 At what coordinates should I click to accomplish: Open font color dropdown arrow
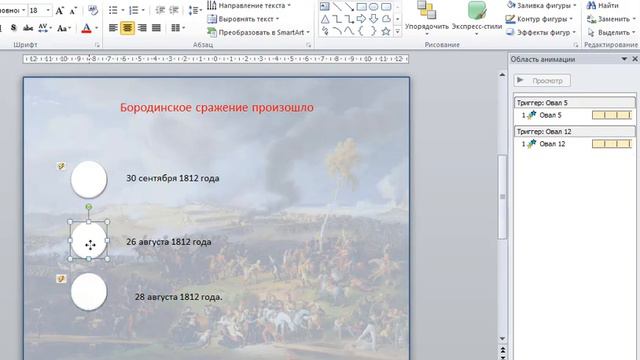tap(97, 28)
